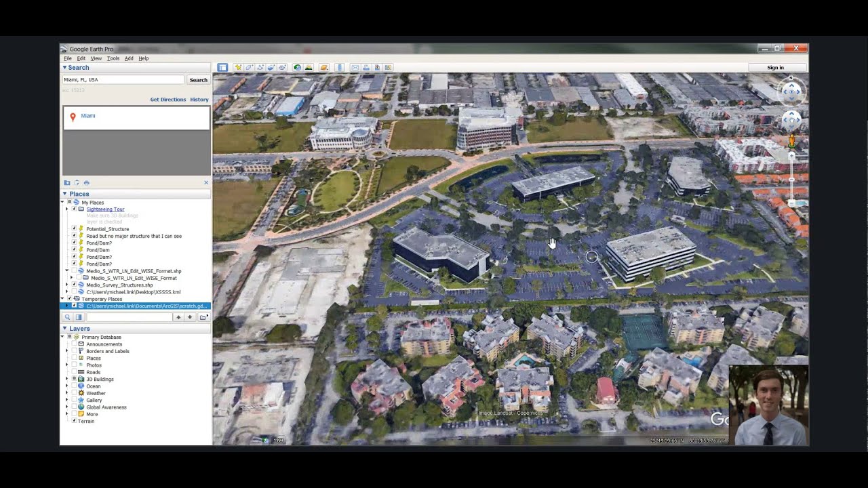The width and height of the screenshot is (868, 488).
Task: Click the Street View pegman icon
Action: point(791,141)
